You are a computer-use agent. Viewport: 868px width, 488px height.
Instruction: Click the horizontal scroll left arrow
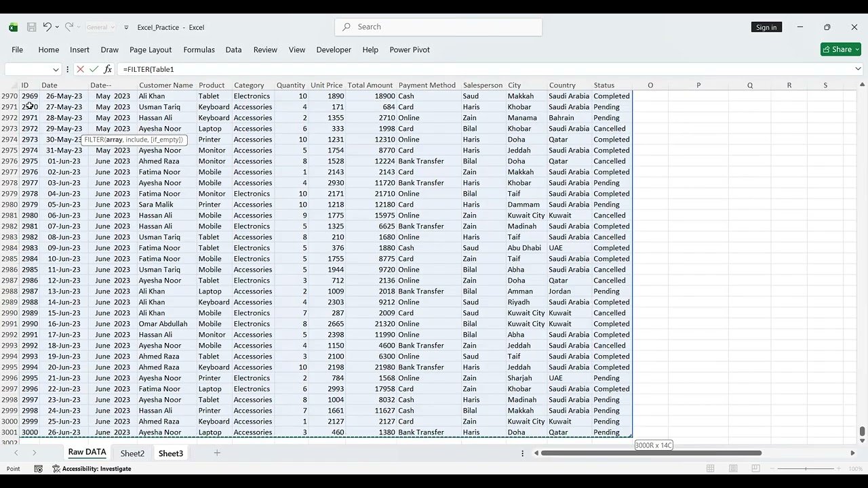point(536,453)
